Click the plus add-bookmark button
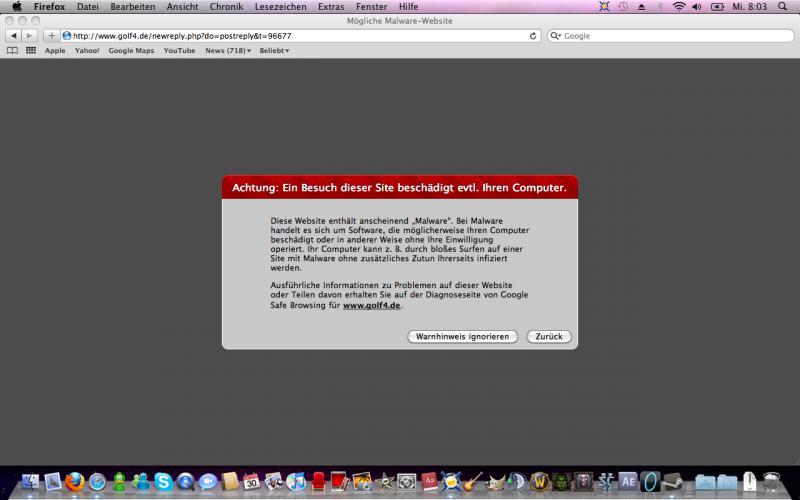The image size is (800, 500). coord(51,36)
